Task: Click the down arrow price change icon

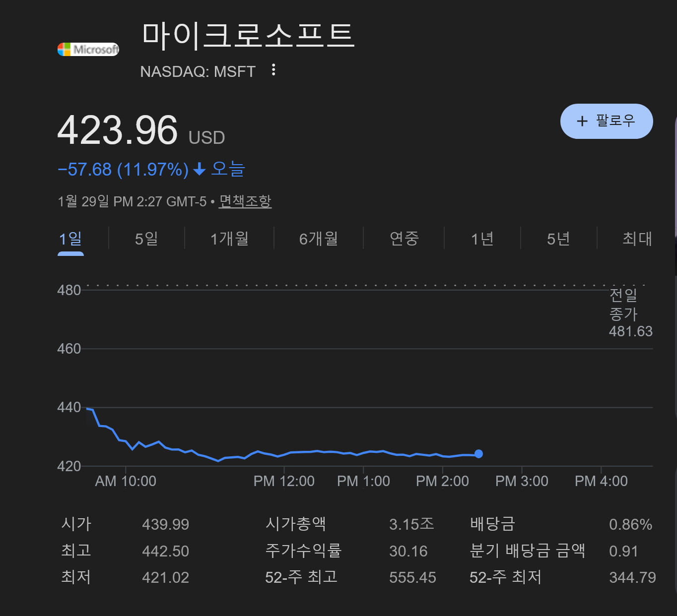Action: click(200, 170)
